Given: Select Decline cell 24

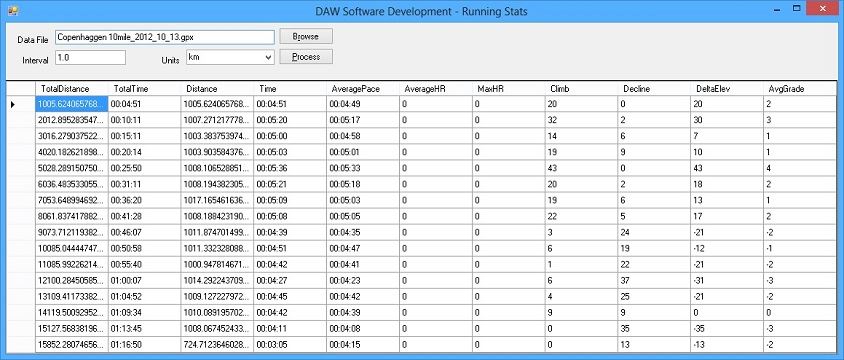Looking at the screenshot, I should tap(653, 232).
